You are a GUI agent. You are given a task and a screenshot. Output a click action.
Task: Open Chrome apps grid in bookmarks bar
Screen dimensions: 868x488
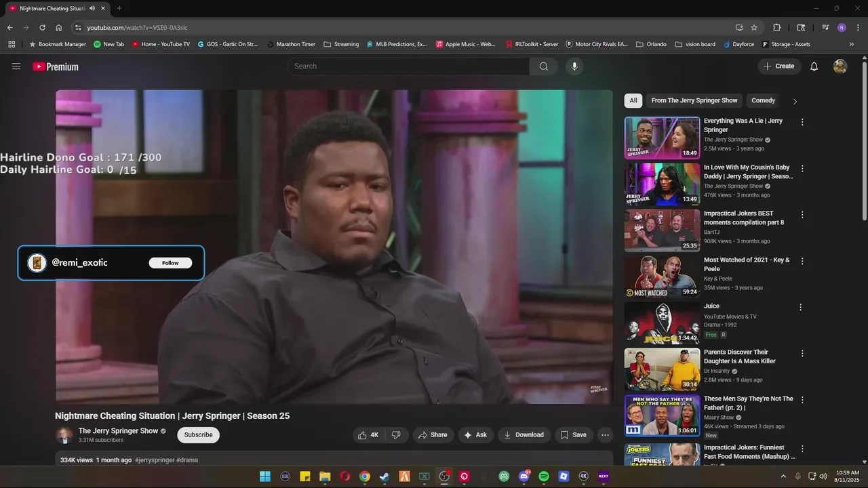pyautogui.click(x=12, y=44)
